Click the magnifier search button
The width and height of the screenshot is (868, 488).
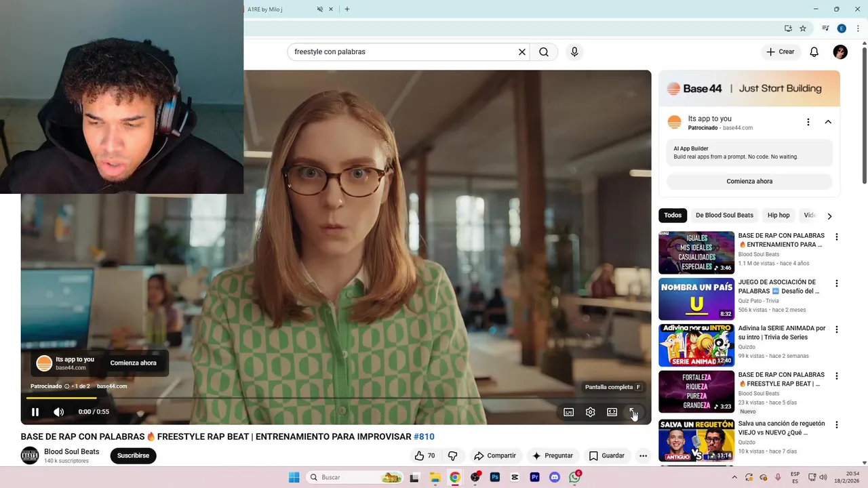(544, 52)
